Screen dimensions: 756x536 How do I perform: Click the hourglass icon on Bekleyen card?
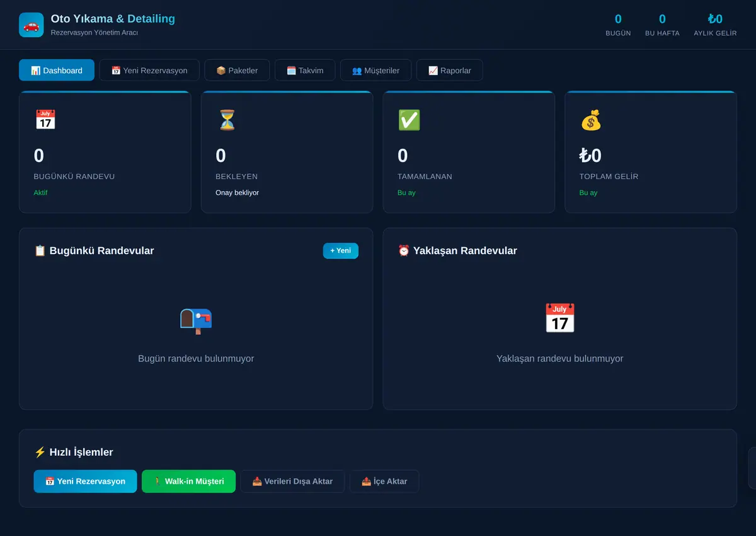[x=227, y=120]
